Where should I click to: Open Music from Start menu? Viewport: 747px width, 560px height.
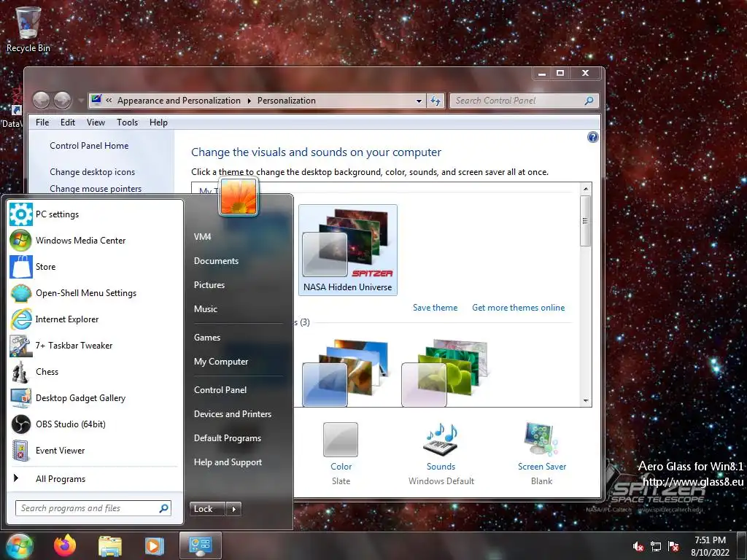[x=205, y=309]
